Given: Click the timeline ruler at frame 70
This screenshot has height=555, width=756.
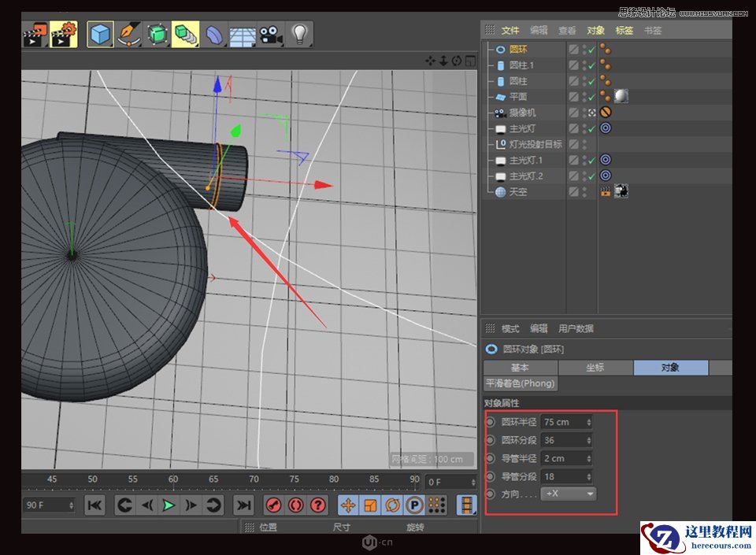Looking at the screenshot, I should (253, 479).
